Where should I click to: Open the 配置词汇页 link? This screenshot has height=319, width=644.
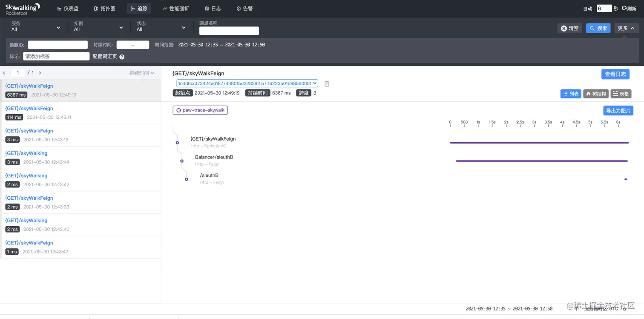click(x=105, y=57)
